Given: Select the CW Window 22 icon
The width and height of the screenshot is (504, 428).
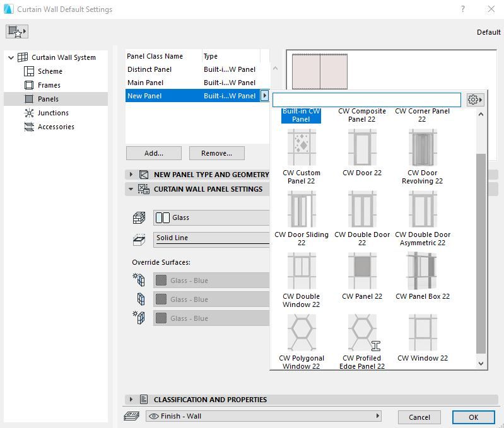Looking at the screenshot, I should [422, 333].
